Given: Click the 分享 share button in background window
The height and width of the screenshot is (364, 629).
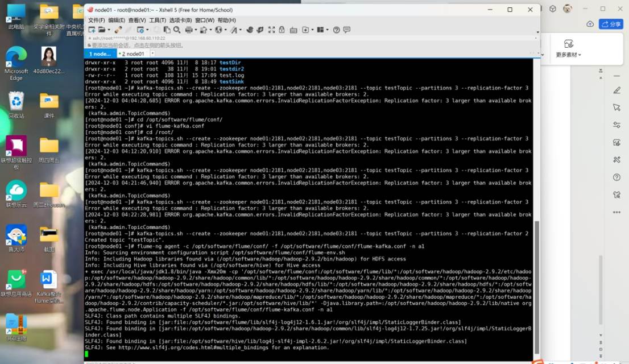Looking at the screenshot, I should (x=611, y=24).
